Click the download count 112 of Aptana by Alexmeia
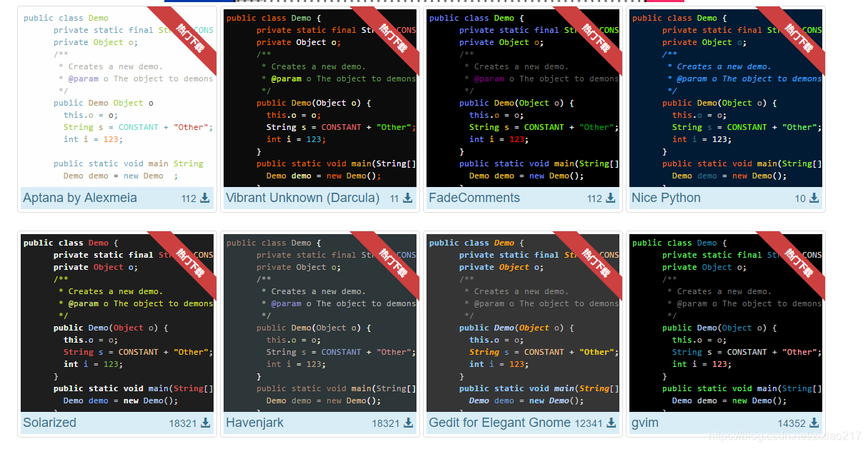Viewport: 868px width, 449px height. pyautogui.click(x=189, y=198)
